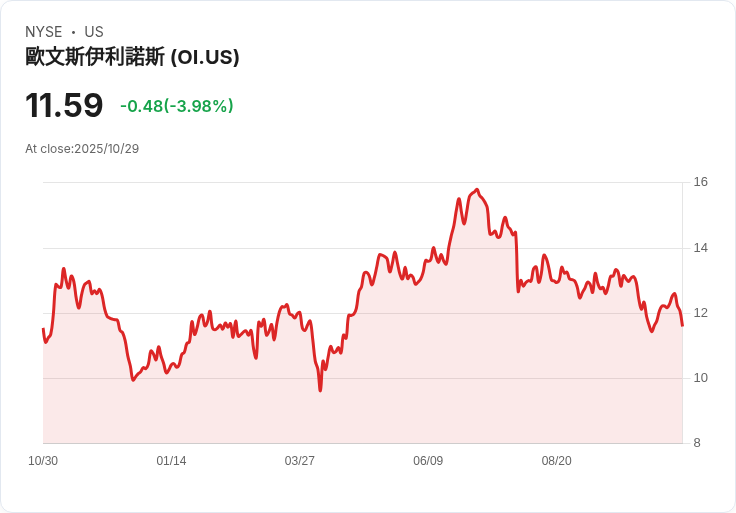Click the 08/20 date axis label
This screenshot has width=736, height=513.
557,461
